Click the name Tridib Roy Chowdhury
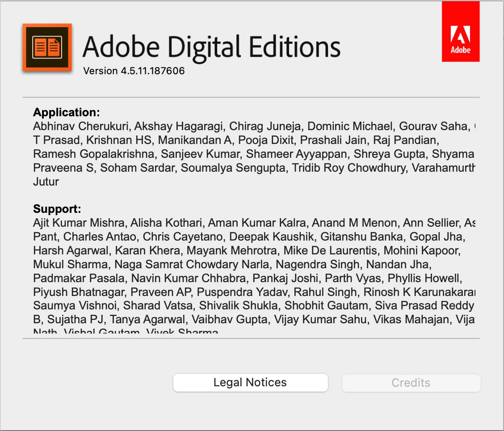 [349, 168]
